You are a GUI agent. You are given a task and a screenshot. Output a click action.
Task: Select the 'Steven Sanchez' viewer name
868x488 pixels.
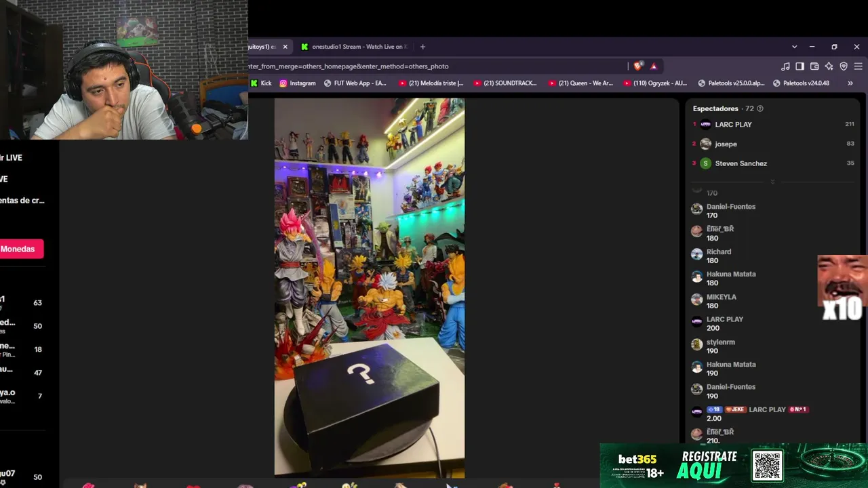coord(741,163)
